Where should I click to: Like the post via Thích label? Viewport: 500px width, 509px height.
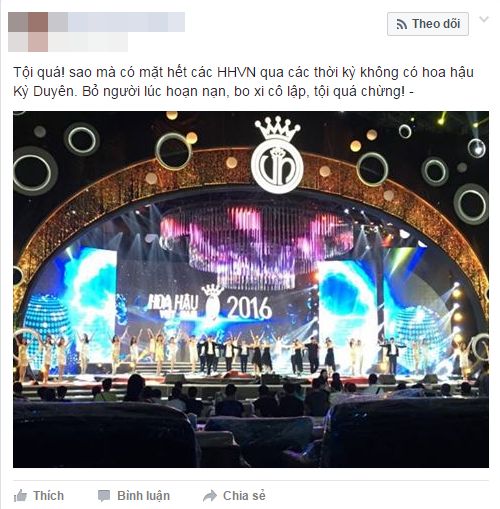48,496
